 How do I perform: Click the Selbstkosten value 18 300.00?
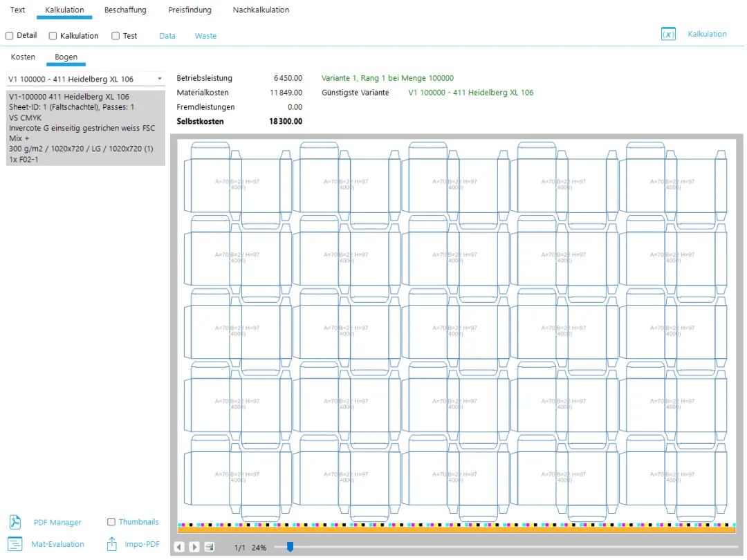(286, 122)
